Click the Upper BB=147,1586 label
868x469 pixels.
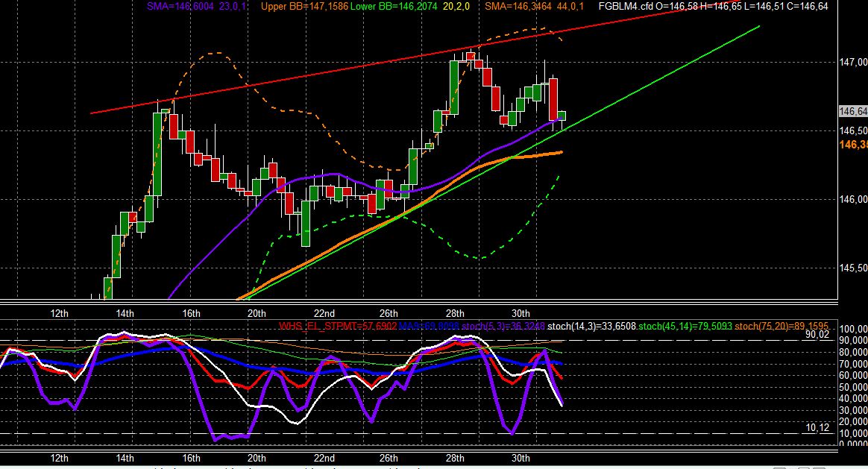(x=304, y=7)
